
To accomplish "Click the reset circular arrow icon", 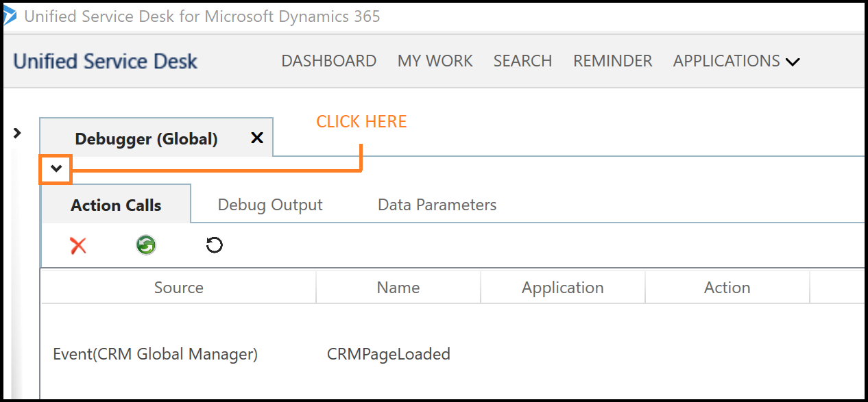I will (214, 244).
